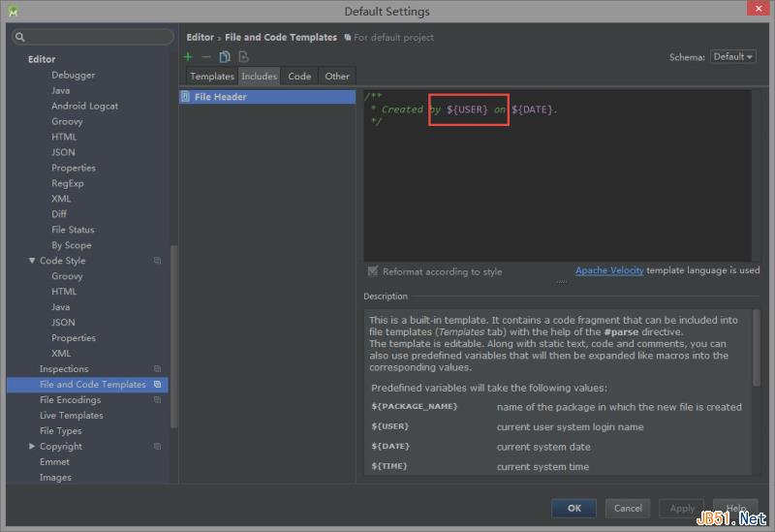
Task: Select Java under Editor colors
Action: [x=60, y=90]
